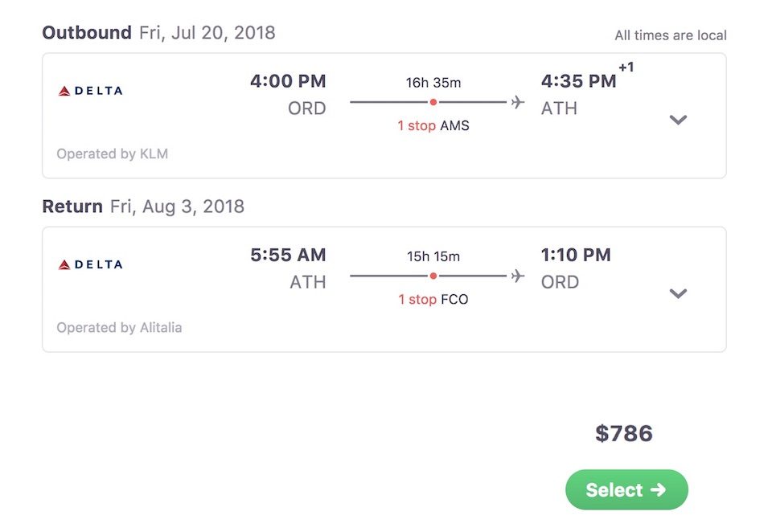Expand outbound flight details chevron

(x=678, y=120)
